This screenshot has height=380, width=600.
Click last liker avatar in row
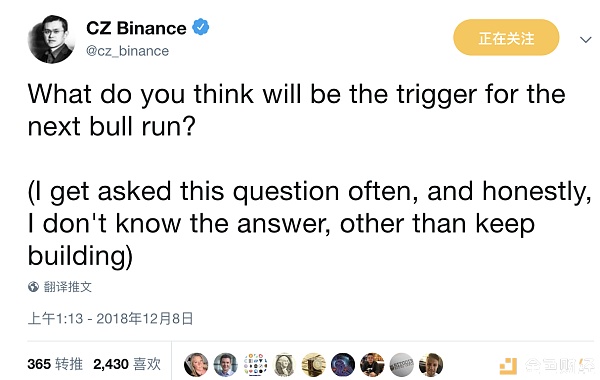coord(431,364)
